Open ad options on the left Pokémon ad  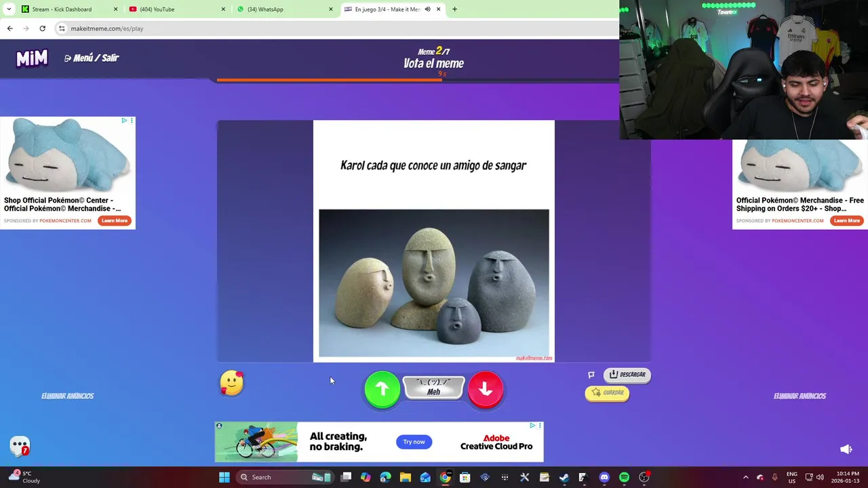(132, 121)
